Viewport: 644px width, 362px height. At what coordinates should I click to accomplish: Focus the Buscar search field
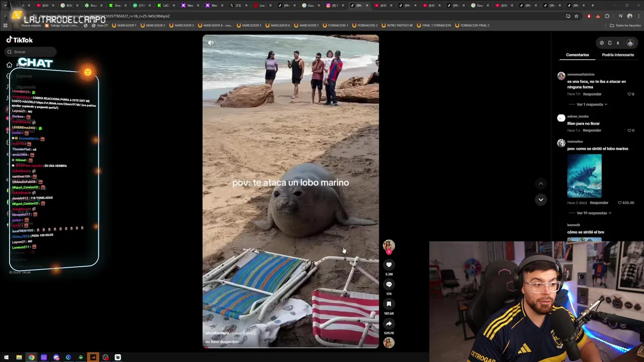click(30, 52)
